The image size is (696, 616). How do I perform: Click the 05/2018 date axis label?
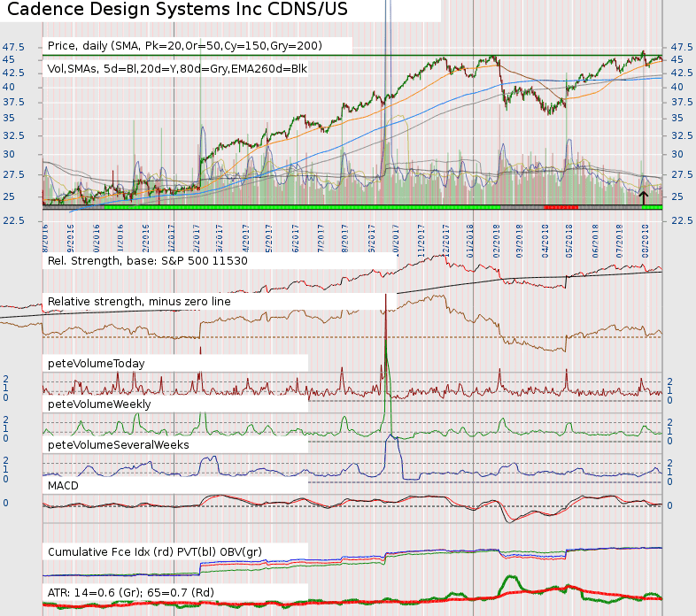click(569, 241)
